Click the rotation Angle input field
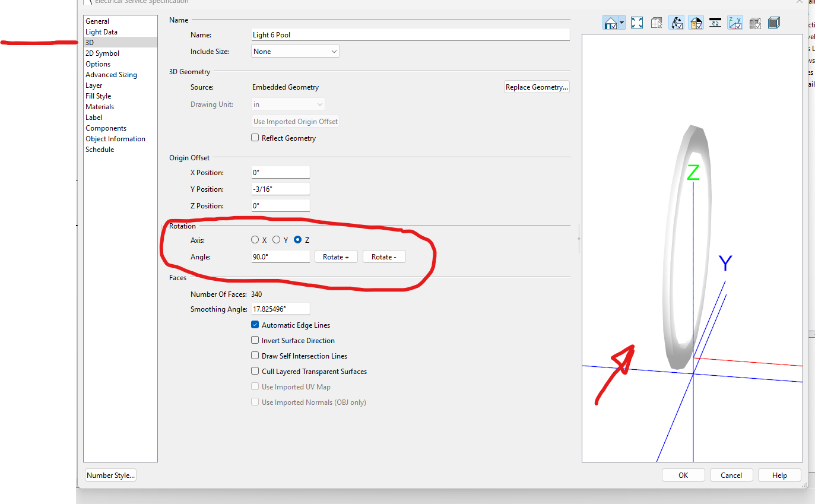 [280, 256]
